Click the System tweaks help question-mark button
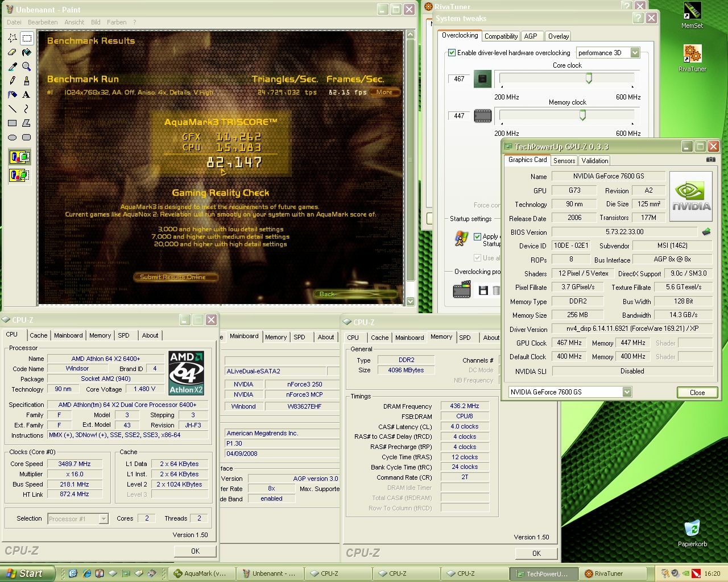Image resolution: width=728 pixels, height=582 pixels. coord(638,18)
